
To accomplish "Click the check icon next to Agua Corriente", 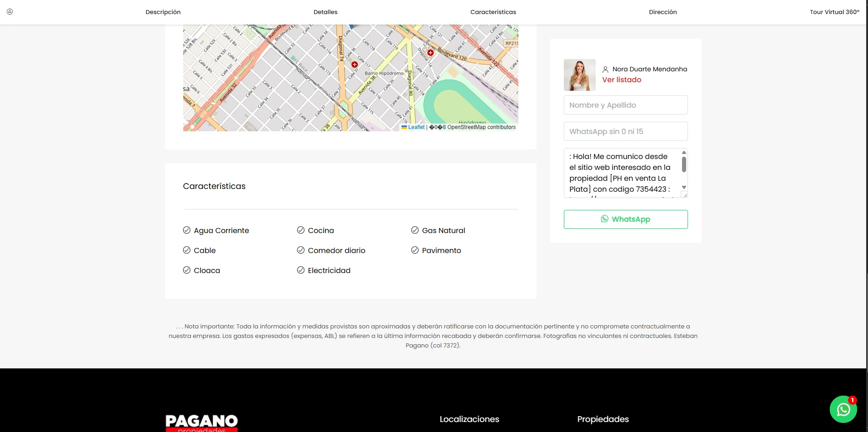I will [186, 230].
